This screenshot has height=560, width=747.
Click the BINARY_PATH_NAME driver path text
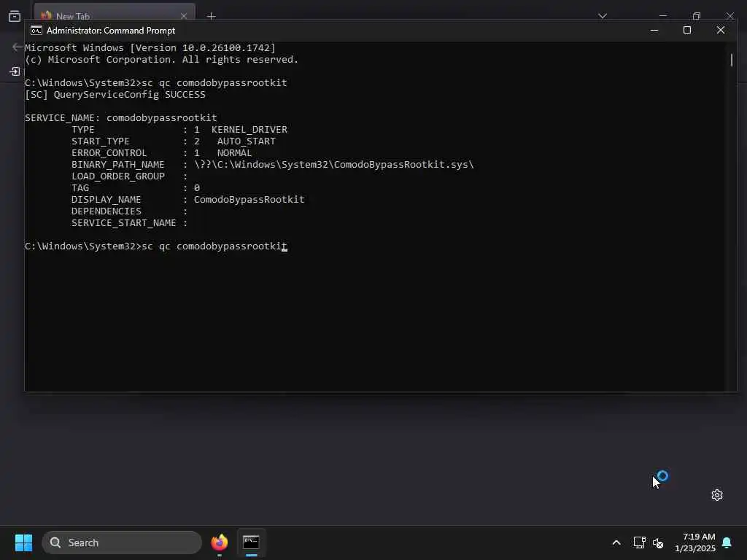pyautogui.click(x=334, y=165)
